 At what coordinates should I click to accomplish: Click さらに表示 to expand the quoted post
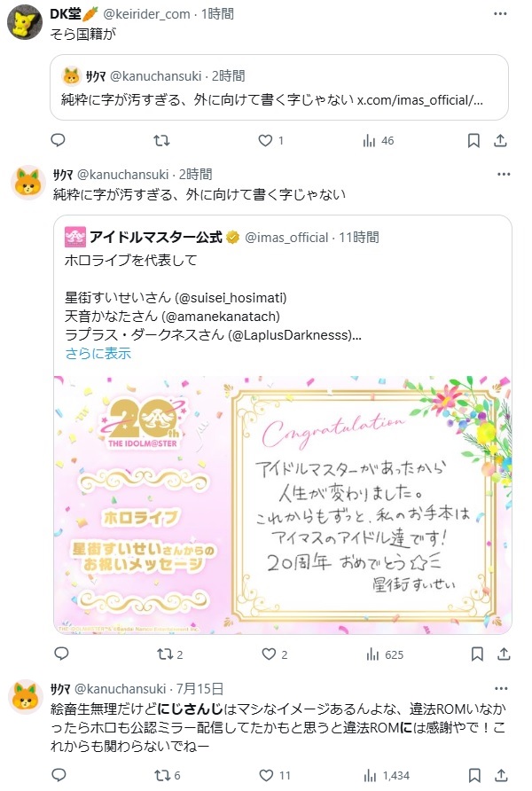coord(98,353)
